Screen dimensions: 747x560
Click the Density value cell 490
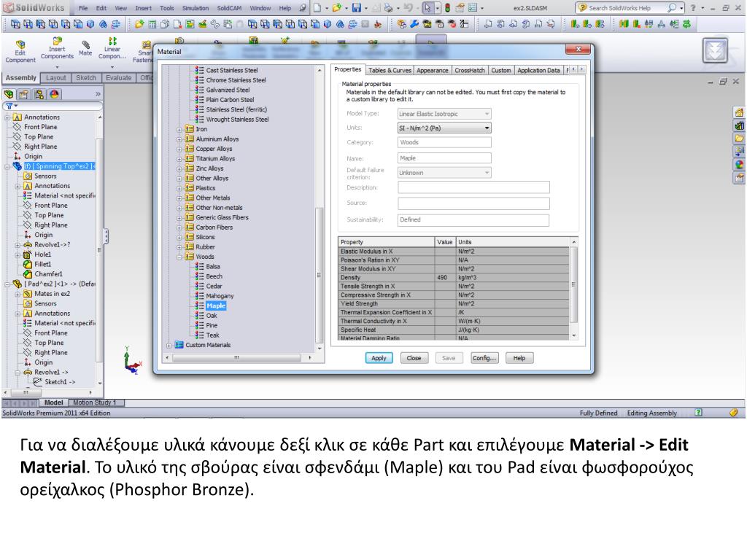click(x=446, y=277)
